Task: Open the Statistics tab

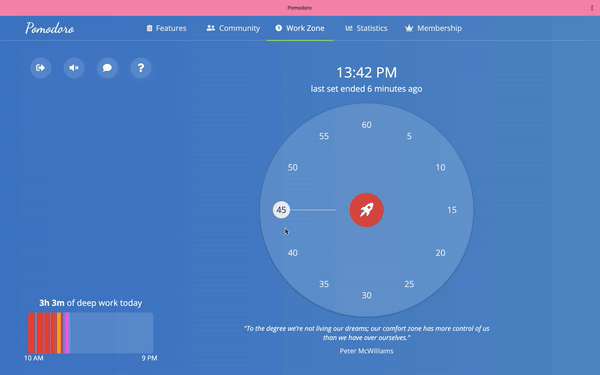Action: pyautogui.click(x=366, y=28)
